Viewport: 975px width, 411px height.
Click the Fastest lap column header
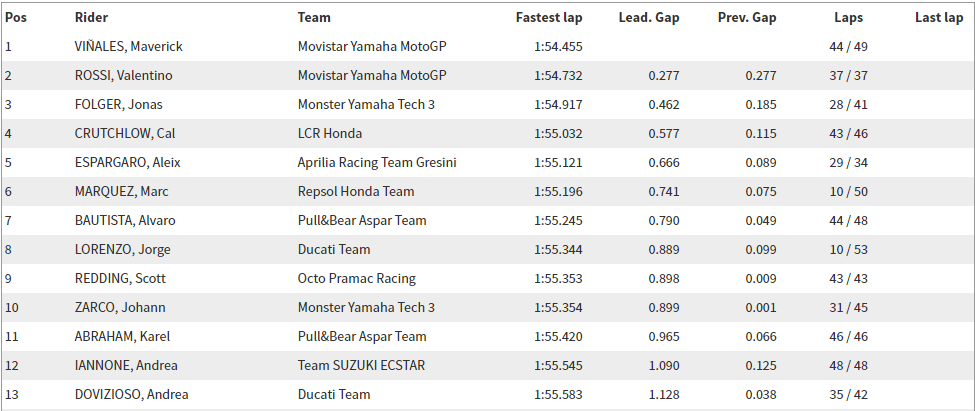549,17
